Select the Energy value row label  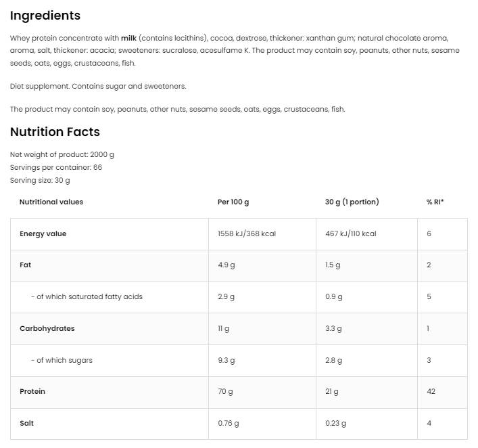(x=43, y=234)
